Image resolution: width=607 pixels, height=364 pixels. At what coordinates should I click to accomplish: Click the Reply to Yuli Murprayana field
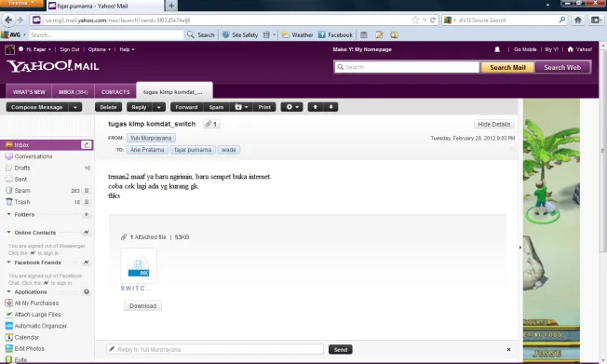tap(215, 349)
